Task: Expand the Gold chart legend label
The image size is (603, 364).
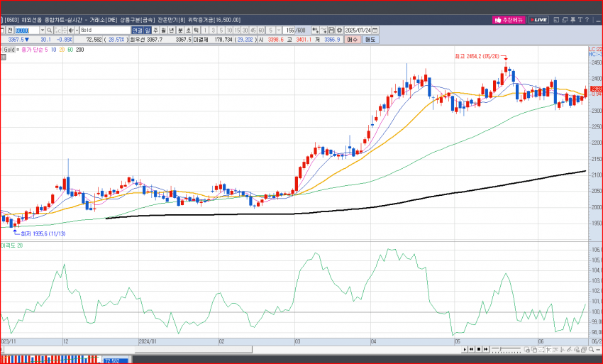Action: [x=9, y=50]
